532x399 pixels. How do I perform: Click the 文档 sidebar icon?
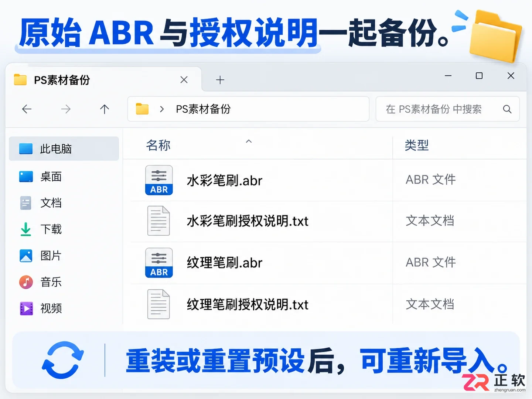click(x=26, y=203)
